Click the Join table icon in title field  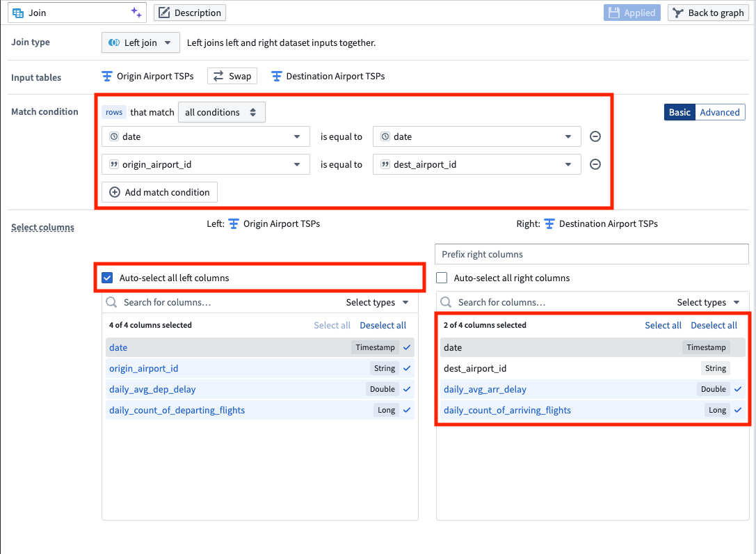(18, 13)
